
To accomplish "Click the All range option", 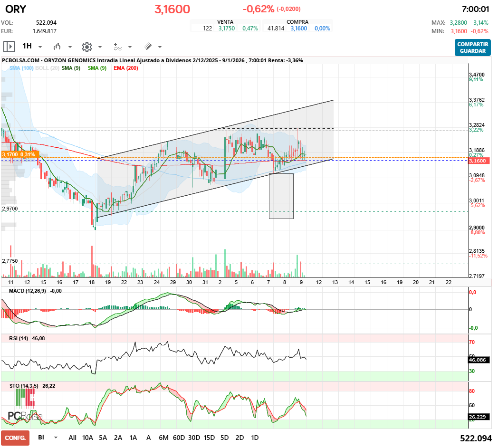I will 72,437.
